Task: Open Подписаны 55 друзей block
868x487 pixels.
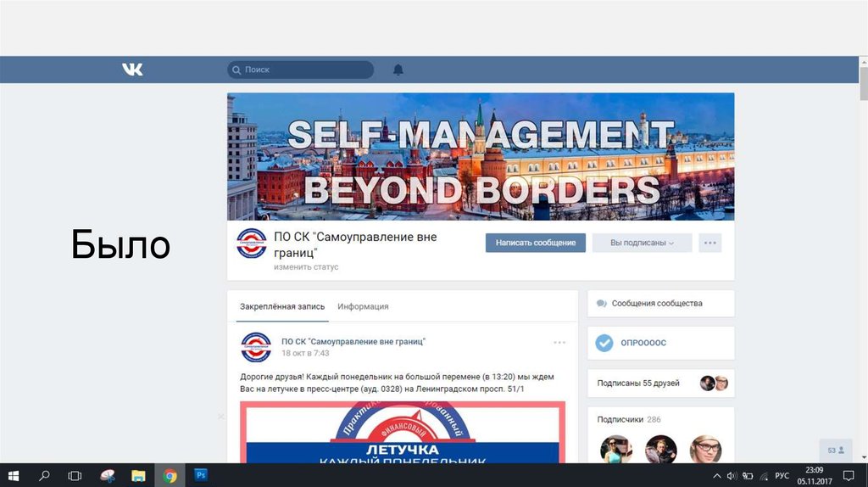Action: (661, 383)
